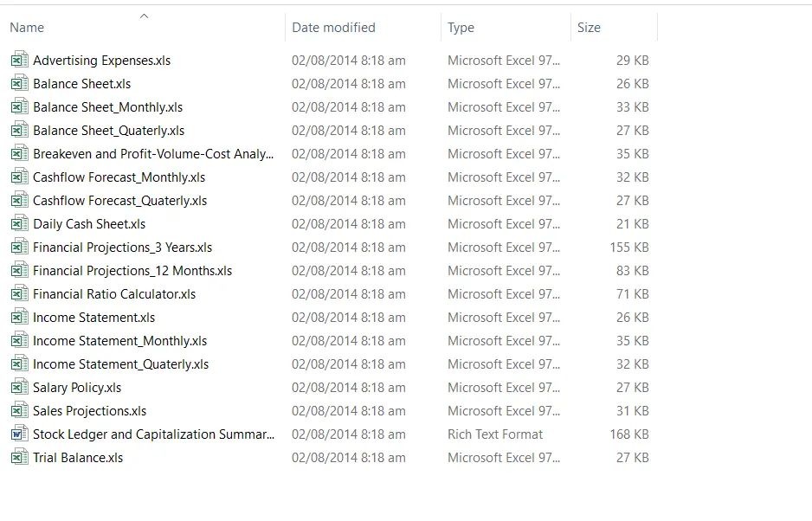This screenshot has width=812, height=521.
Task: Click the Salary Policy.xls file icon
Action: click(20, 388)
